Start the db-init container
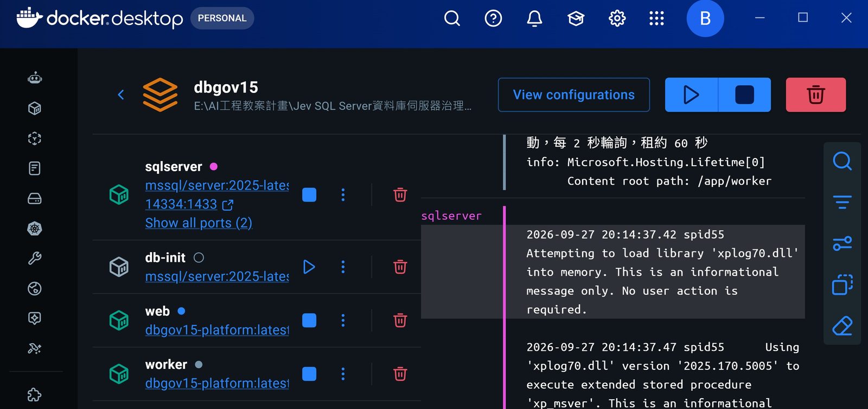 point(309,267)
